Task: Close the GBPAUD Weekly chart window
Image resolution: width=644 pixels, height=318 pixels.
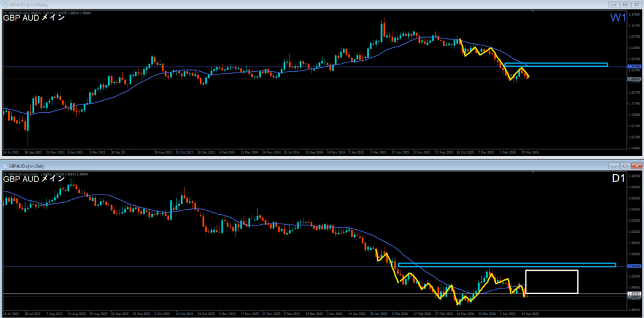Action: [636, 4]
